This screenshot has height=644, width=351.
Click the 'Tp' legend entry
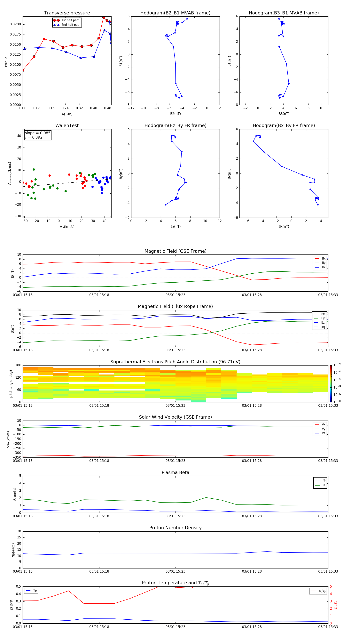31,591
